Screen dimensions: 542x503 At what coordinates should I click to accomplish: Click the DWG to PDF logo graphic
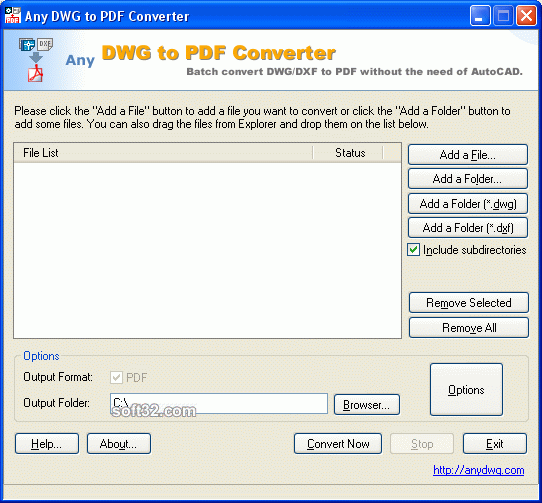(36, 59)
